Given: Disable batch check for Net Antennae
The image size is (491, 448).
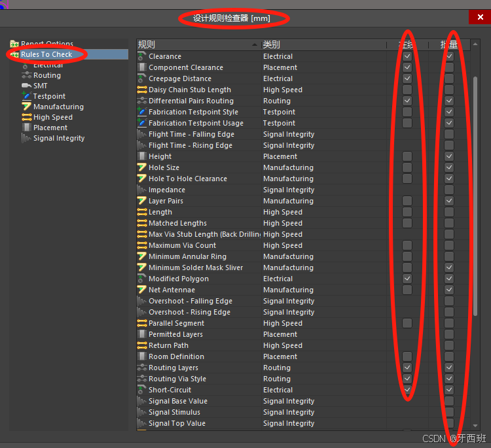Looking at the screenshot, I should coord(449,290).
